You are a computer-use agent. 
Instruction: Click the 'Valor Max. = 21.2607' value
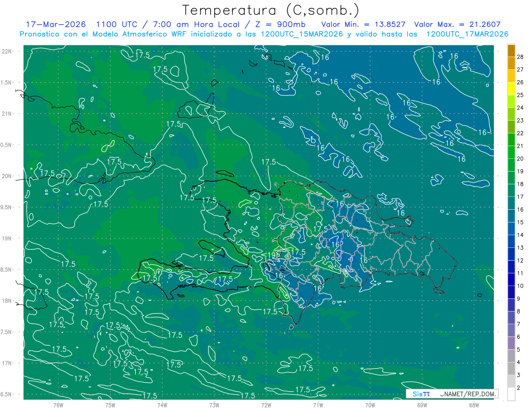457,24
